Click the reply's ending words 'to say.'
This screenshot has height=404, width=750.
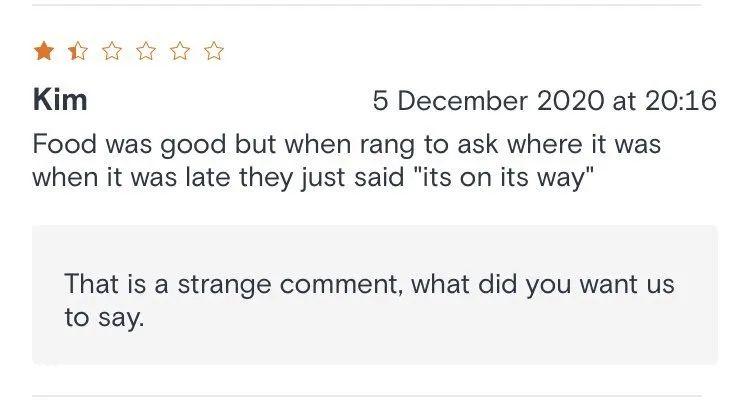104,317
